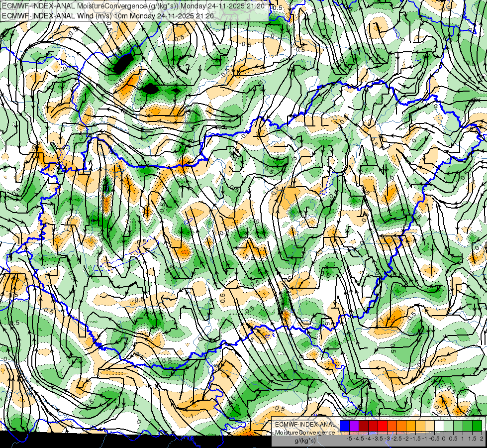
Task: Select the purple legend color swatch
Action: (x=354, y=426)
